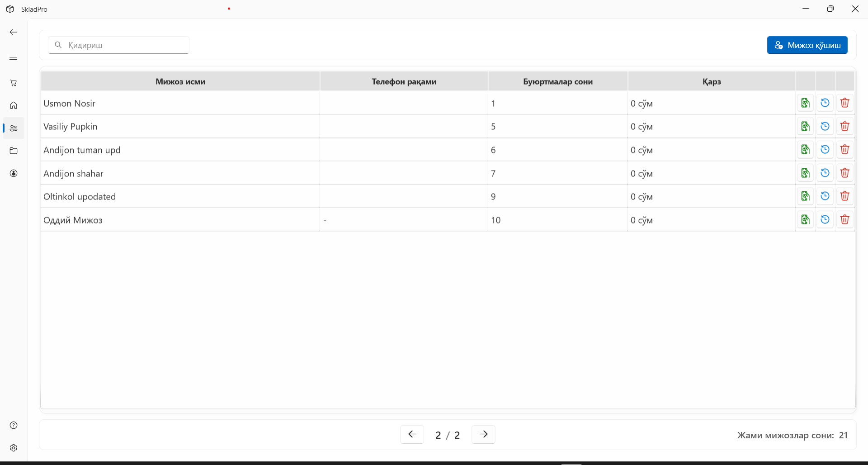Open the user profile sidebar icon
Image resolution: width=868 pixels, height=465 pixels.
14,173
